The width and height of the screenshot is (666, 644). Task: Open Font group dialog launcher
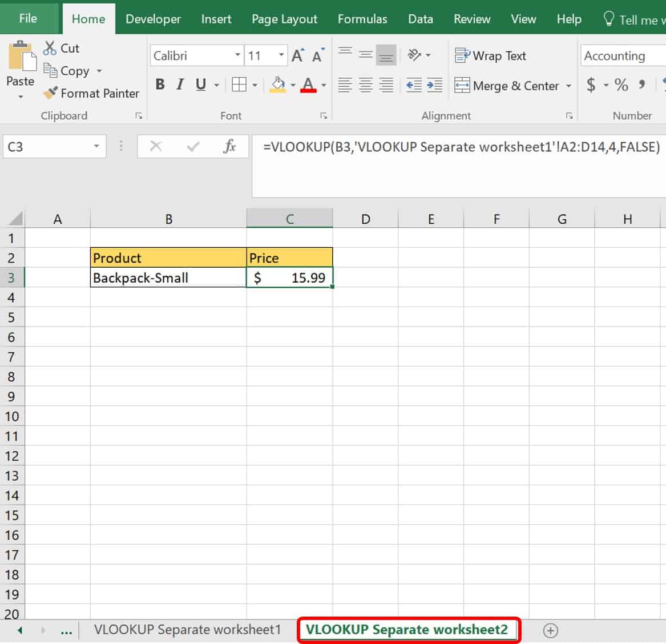pos(324,115)
